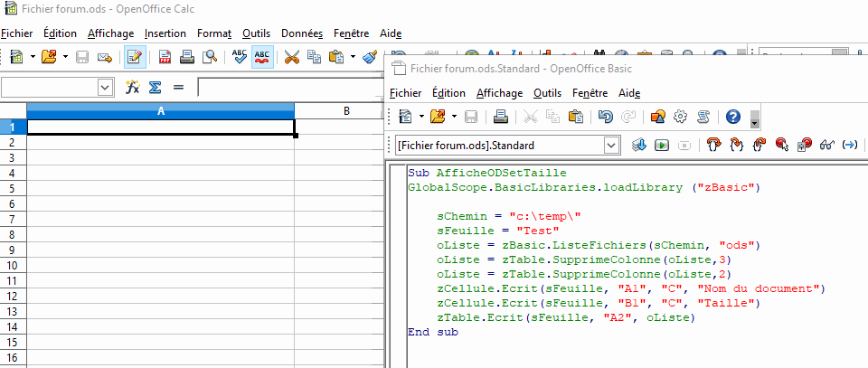Select row 5 header in Calc
The width and height of the screenshot is (868, 368).
14,189
